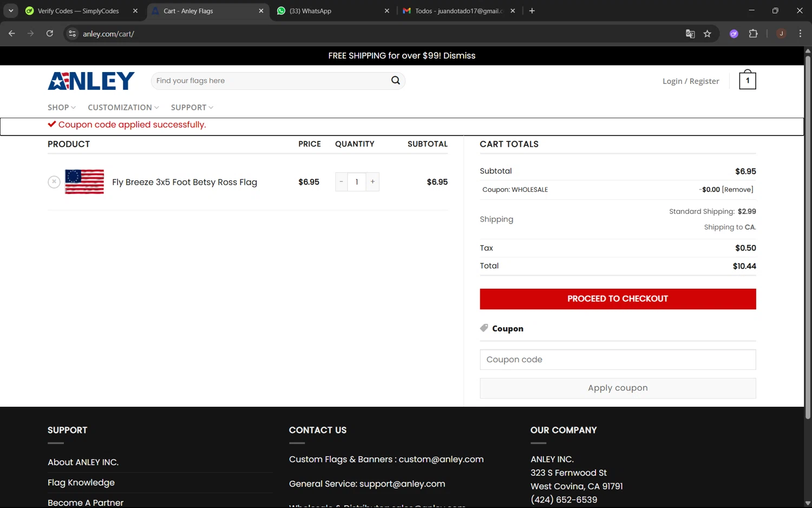Expand the CUSTOMIZATION menu
The image size is (812, 508).
click(123, 107)
